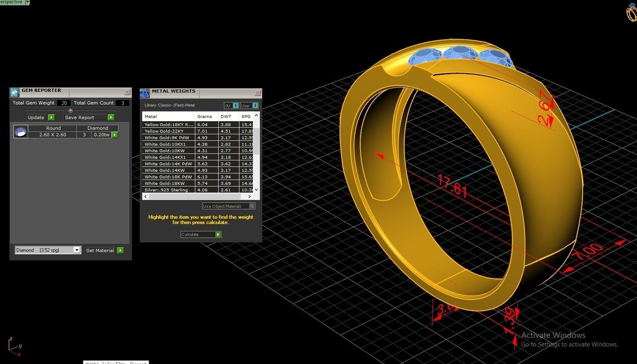
Task: Click the metal list scroll left arrow
Action: [x=146, y=196]
